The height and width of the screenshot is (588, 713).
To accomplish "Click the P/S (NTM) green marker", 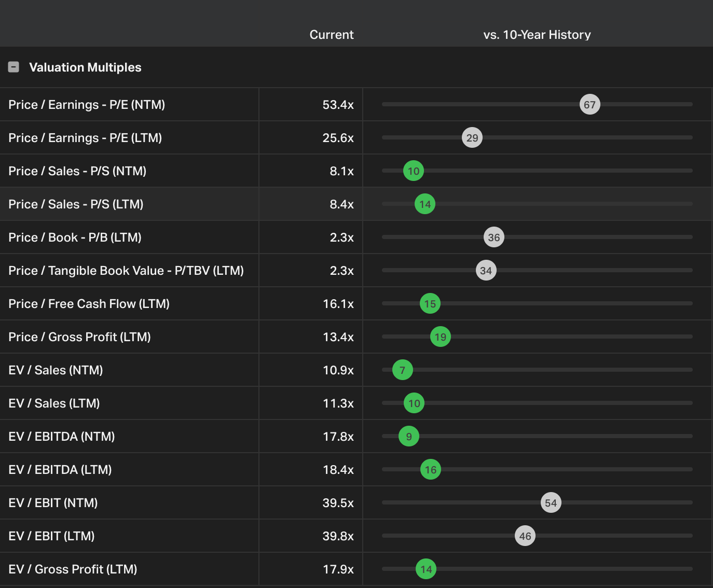I will [x=414, y=171].
